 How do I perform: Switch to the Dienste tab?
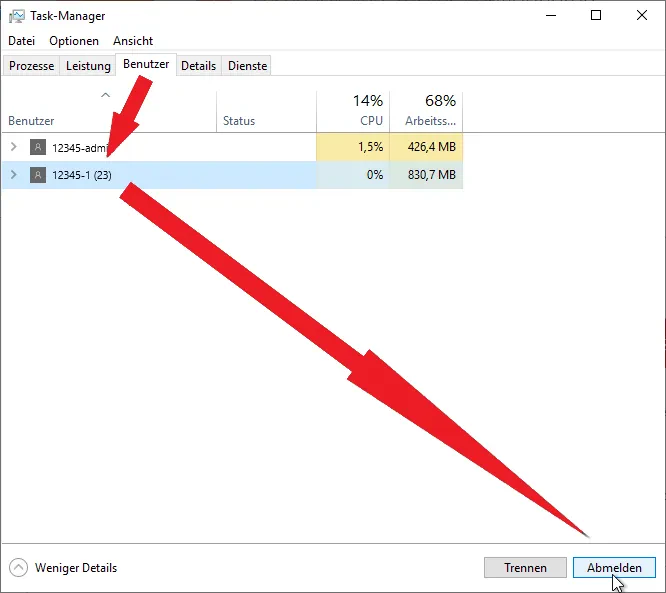(x=247, y=66)
